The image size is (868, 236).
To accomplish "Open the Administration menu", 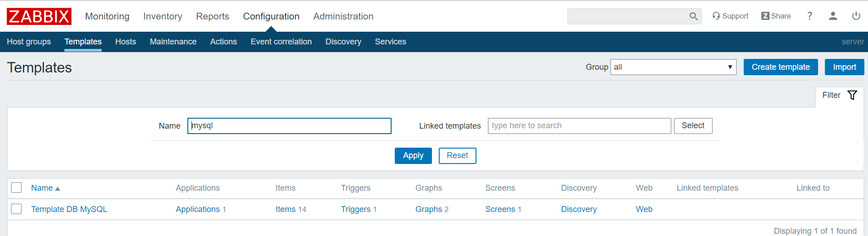I will click(x=343, y=16).
